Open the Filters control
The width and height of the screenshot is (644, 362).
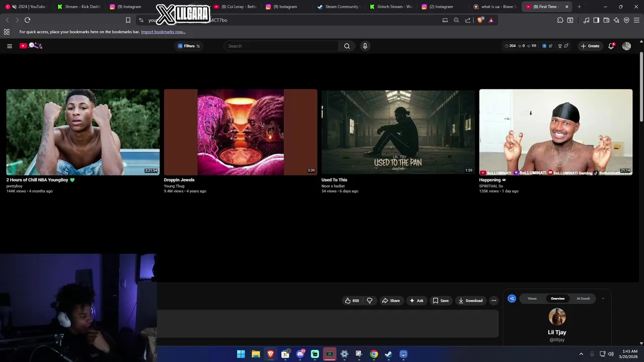click(189, 46)
